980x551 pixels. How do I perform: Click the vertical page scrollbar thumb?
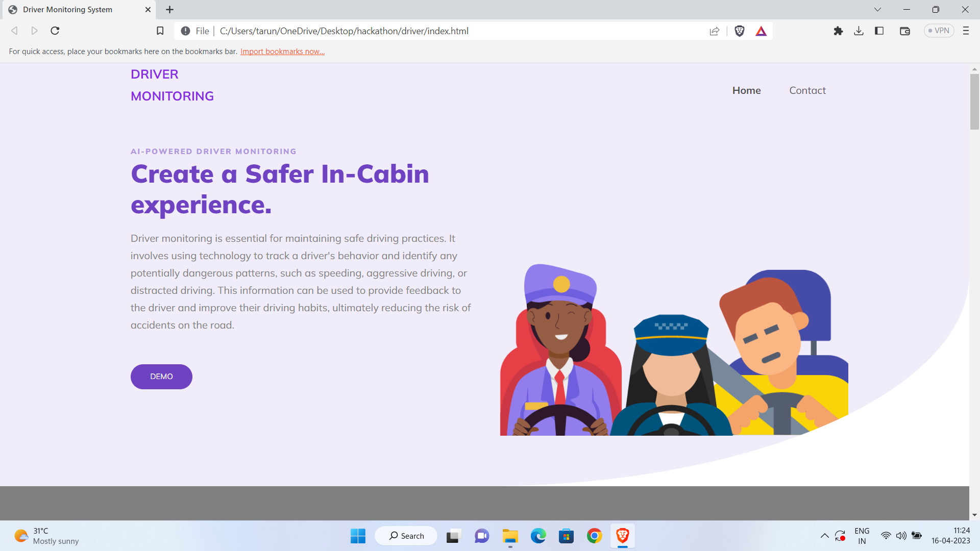pyautogui.click(x=974, y=102)
